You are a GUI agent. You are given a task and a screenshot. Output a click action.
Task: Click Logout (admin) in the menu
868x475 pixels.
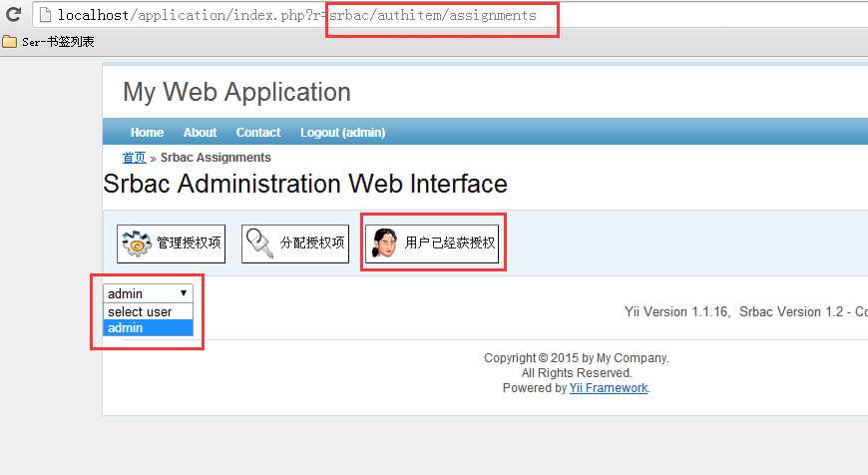coord(342,133)
